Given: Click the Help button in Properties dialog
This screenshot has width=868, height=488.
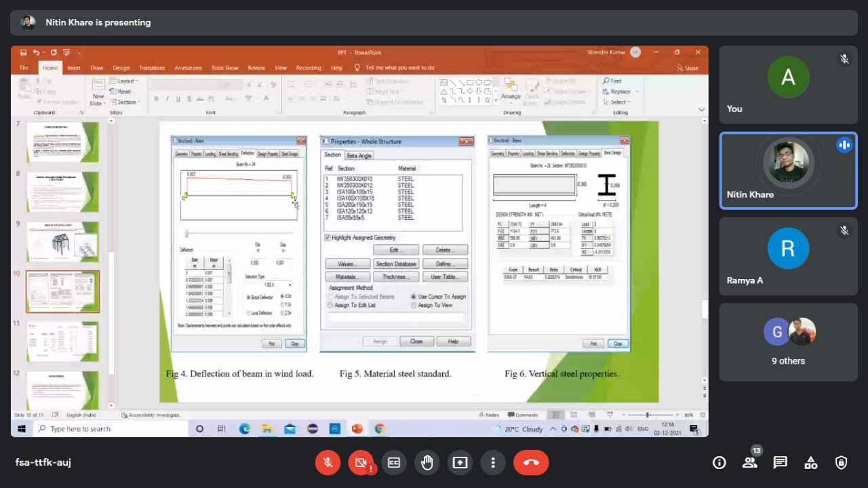Looking at the screenshot, I should [454, 341].
